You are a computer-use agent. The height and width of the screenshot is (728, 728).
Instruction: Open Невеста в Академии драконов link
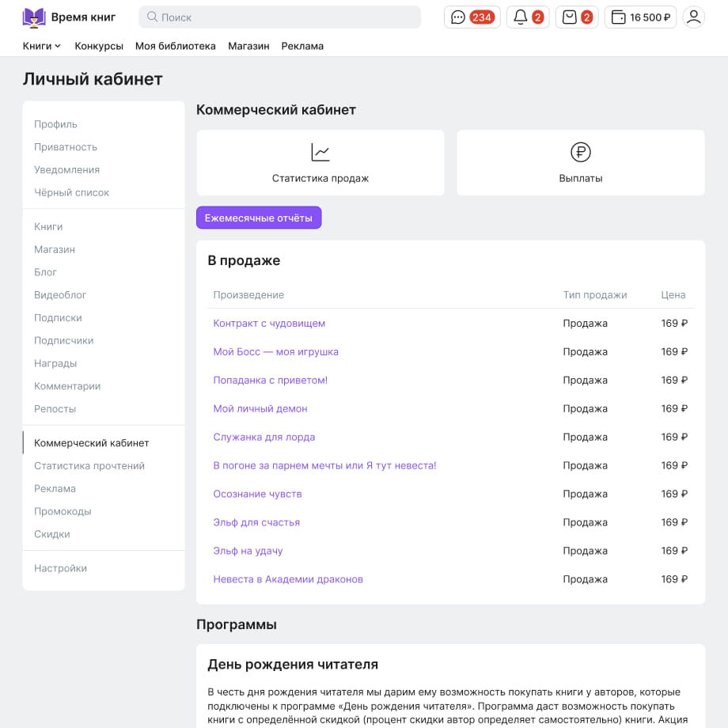coord(288,579)
